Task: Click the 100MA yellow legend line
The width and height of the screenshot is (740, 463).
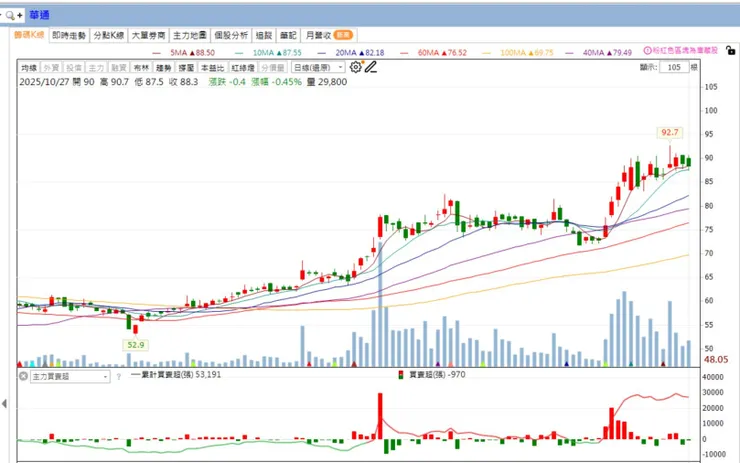Action: (x=487, y=53)
